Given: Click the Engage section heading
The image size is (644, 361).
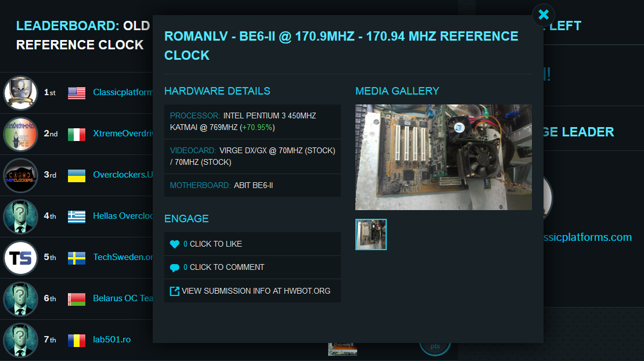Looking at the screenshot, I should (x=186, y=219).
